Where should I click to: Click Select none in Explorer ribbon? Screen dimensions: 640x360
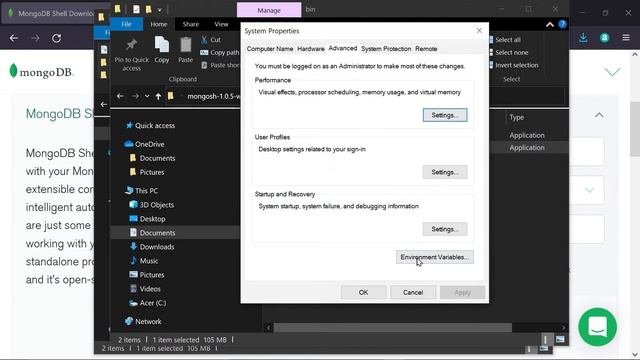[508, 52]
